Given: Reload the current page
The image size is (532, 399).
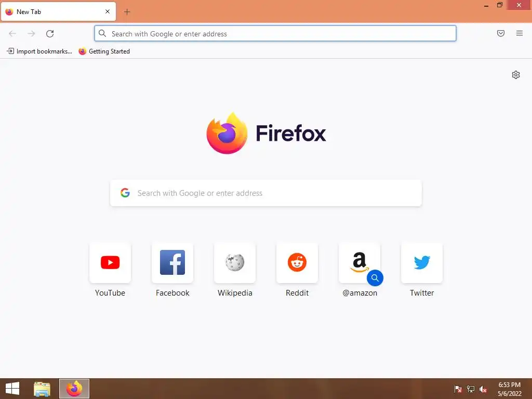Looking at the screenshot, I should pyautogui.click(x=50, y=34).
